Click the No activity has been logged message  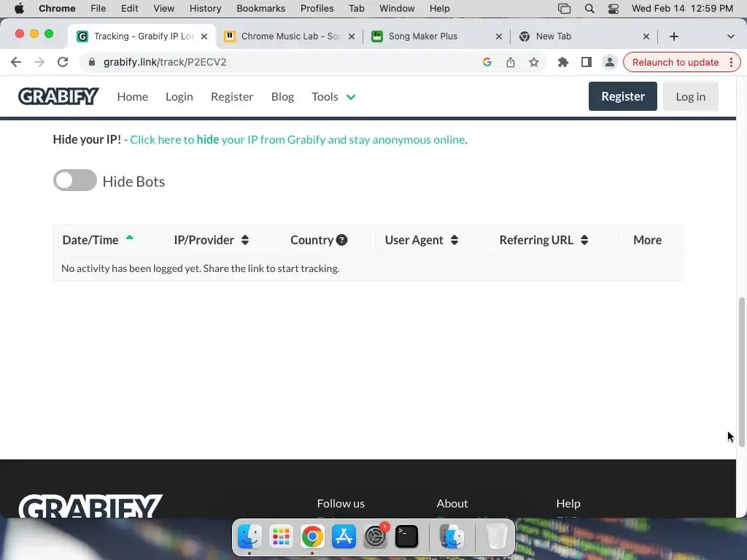(200, 268)
